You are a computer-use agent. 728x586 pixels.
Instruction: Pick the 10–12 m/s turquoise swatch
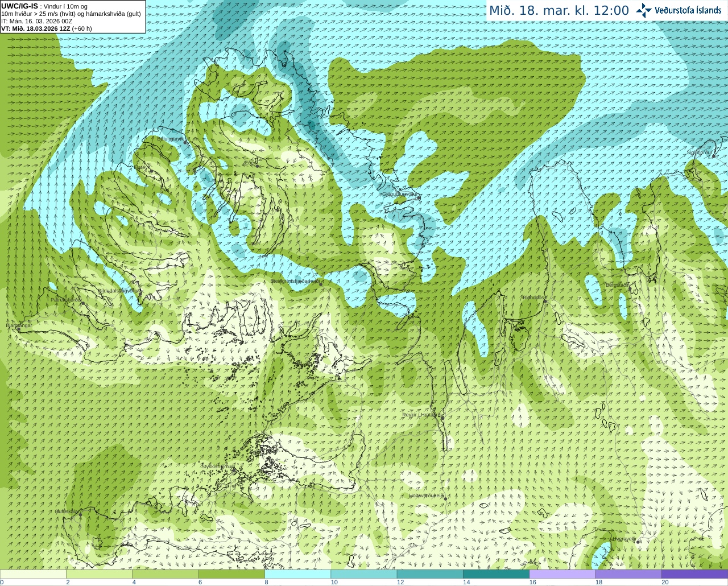(x=364, y=574)
